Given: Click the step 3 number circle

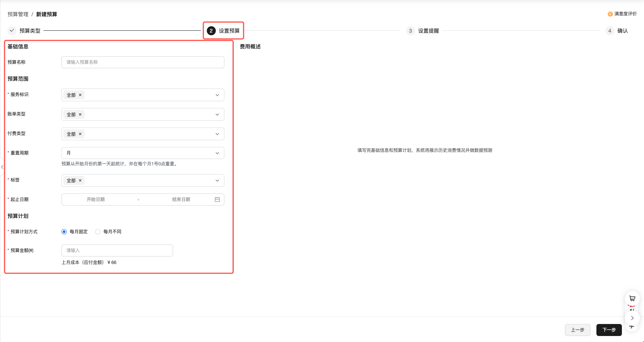Looking at the screenshot, I should tap(410, 31).
